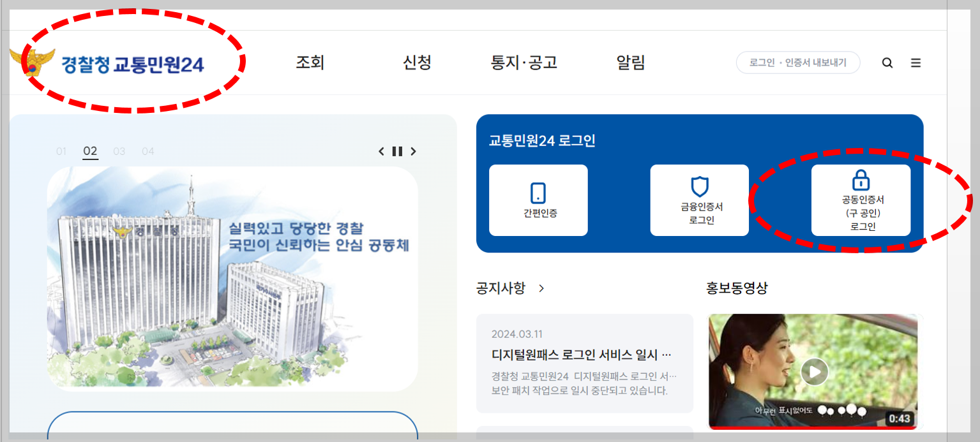This screenshot has width=980, height=442.
Task: Pause the banner slideshow
Action: pyautogui.click(x=397, y=151)
